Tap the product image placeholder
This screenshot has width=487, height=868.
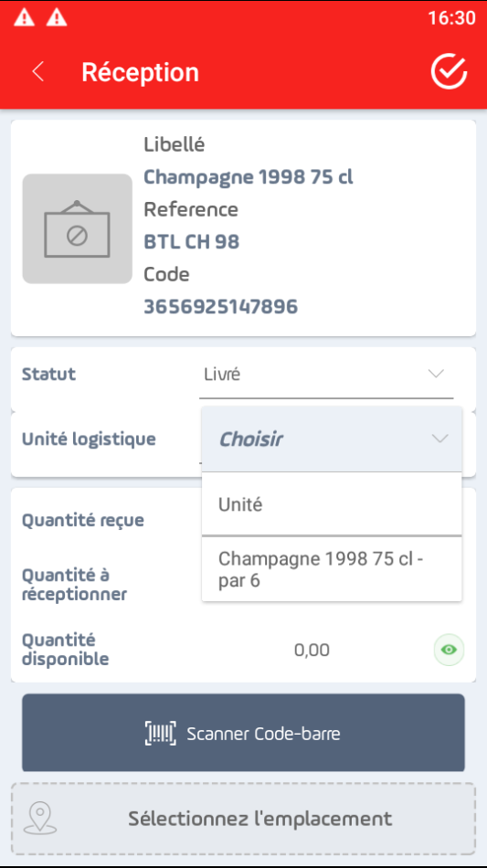[x=78, y=228]
